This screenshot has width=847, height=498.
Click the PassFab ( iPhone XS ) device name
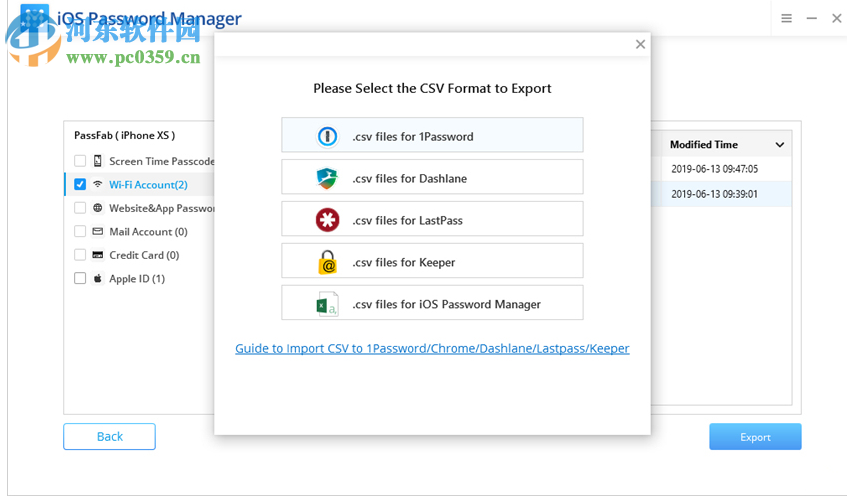point(124,136)
